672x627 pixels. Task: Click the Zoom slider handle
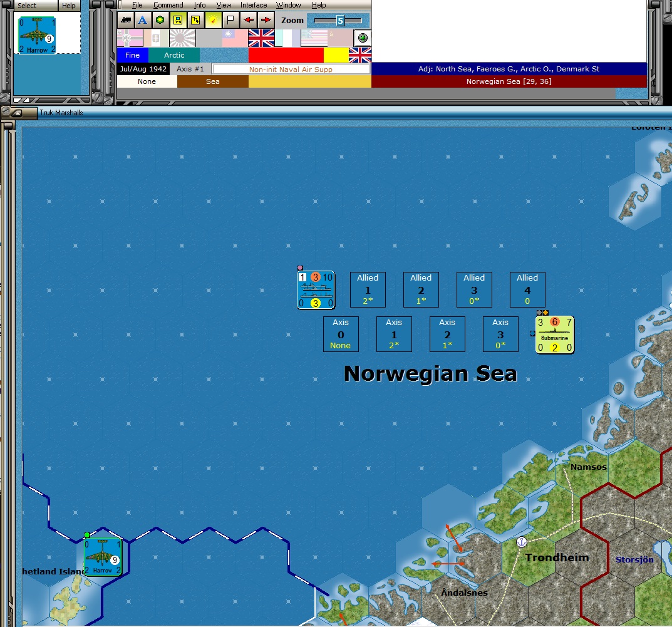(x=340, y=20)
